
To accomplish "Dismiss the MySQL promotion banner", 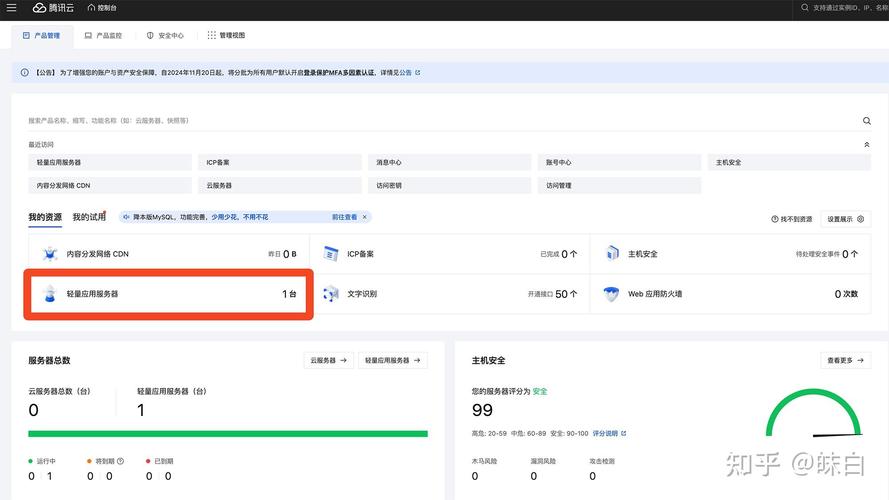I will pos(365,217).
